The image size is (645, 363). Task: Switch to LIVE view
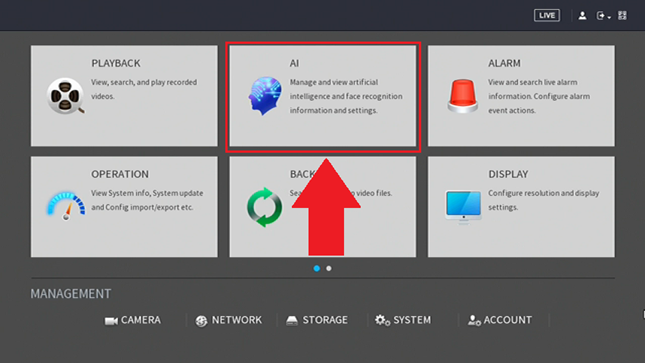point(547,16)
